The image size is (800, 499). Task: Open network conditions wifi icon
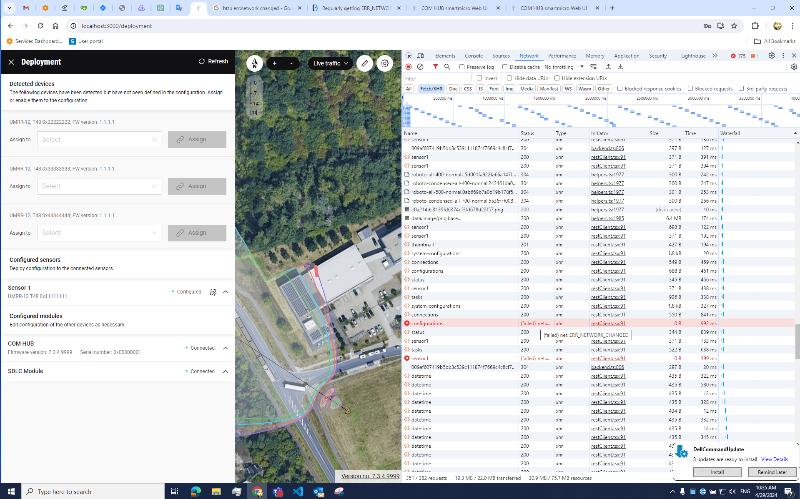pos(594,67)
